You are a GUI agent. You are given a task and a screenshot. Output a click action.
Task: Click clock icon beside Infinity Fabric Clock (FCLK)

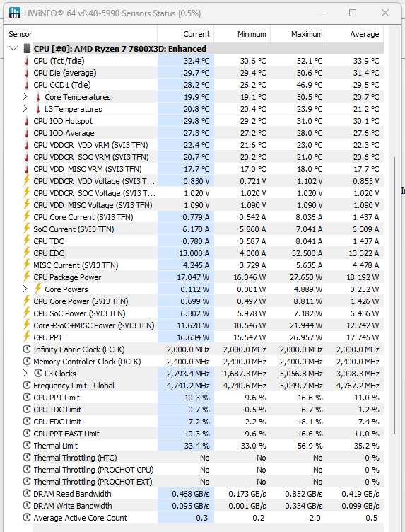pyautogui.click(x=27, y=349)
